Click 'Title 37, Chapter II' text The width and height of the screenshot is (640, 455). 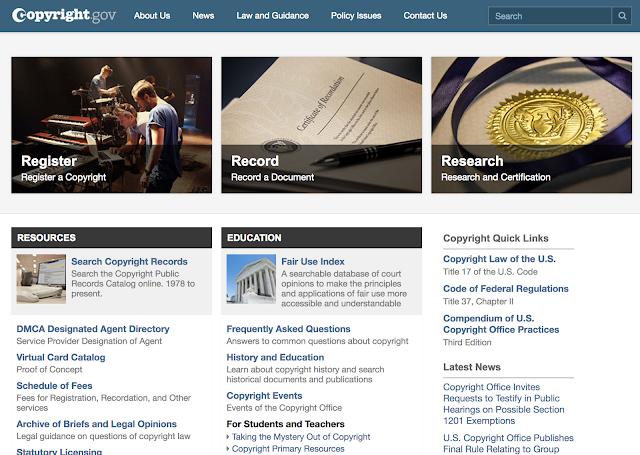click(478, 302)
